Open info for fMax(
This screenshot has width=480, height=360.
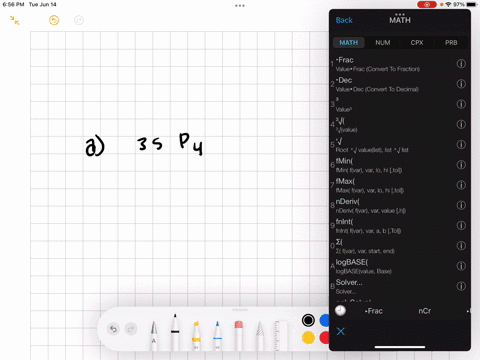(461, 185)
